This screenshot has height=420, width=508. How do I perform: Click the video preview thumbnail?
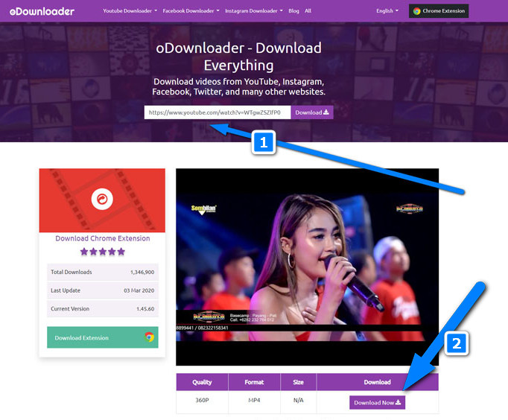coord(307,267)
